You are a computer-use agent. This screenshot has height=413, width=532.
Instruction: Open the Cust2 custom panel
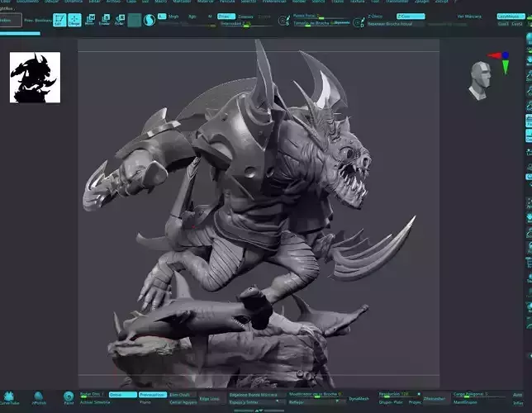coord(517,24)
